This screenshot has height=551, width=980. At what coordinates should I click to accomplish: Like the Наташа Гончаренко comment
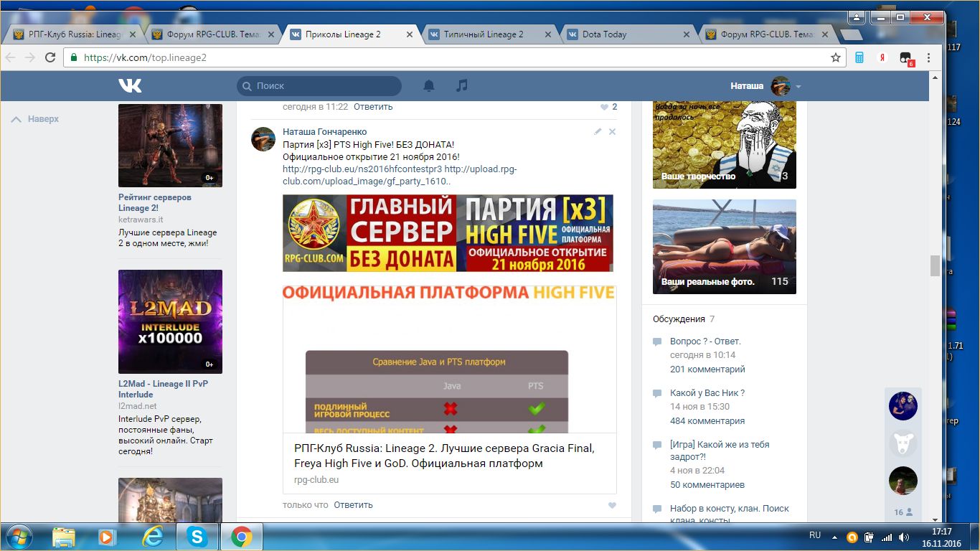[x=612, y=505]
